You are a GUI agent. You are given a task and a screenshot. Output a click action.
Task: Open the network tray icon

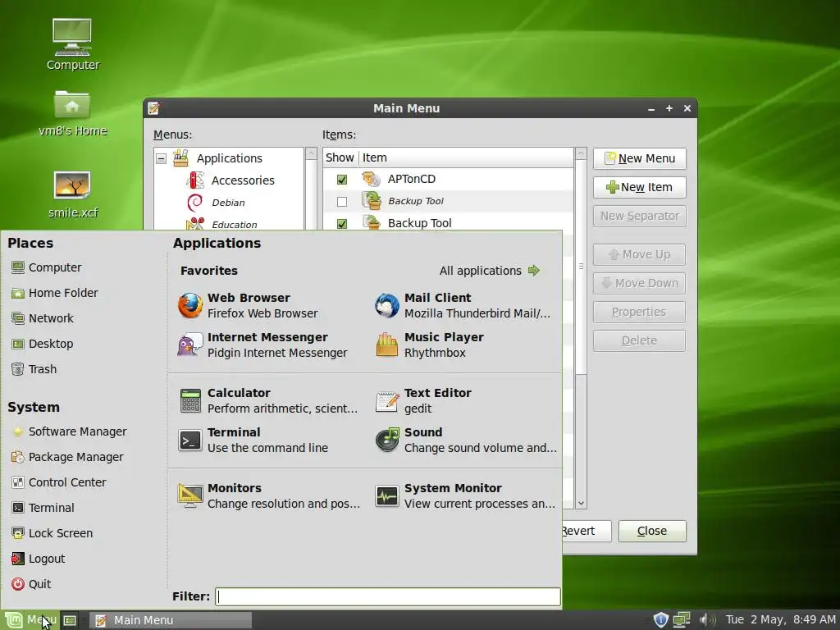682,620
